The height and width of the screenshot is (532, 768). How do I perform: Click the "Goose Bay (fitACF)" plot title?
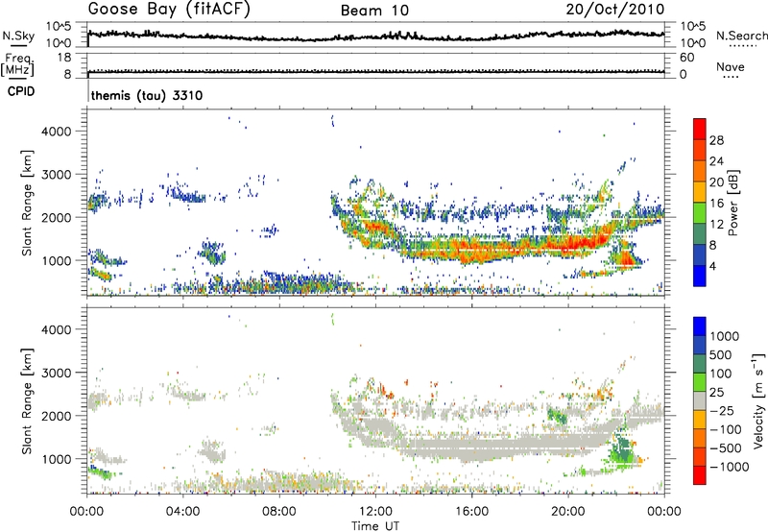(169, 10)
